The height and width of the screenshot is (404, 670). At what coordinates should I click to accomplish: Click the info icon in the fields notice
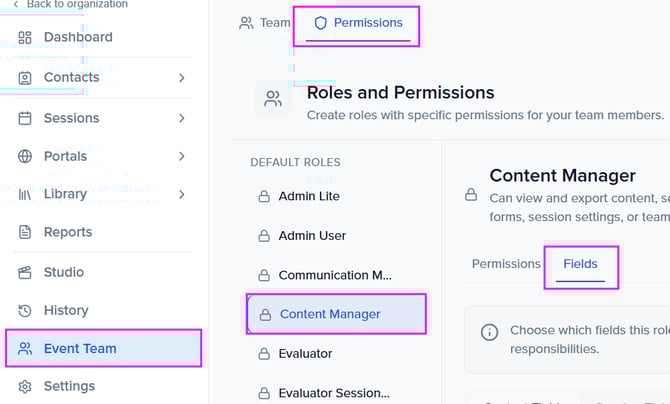pos(490,331)
